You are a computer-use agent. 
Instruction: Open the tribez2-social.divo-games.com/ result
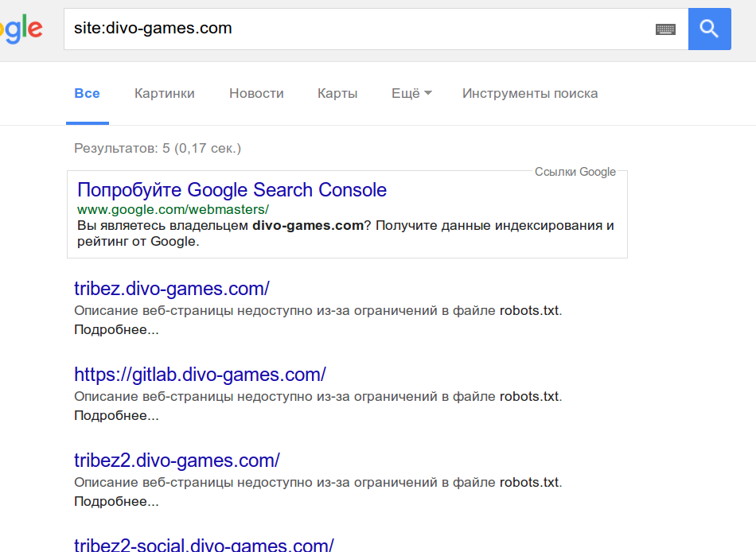204,545
